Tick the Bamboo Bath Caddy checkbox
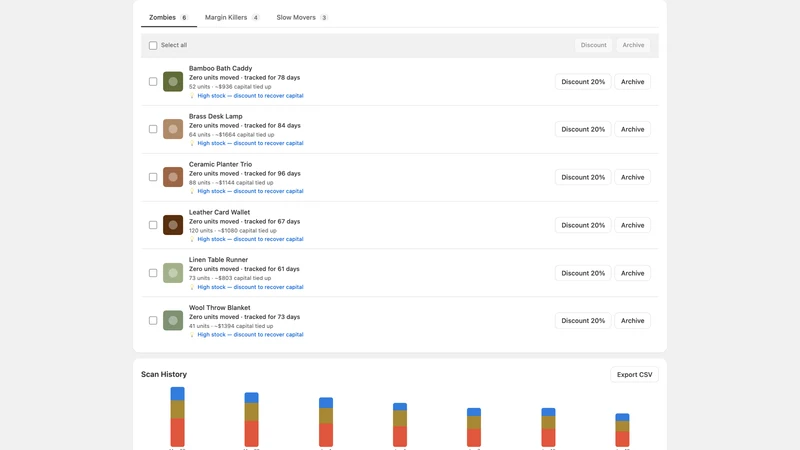Image resolution: width=800 pixels, height=450 pixels. coord(153,82)
